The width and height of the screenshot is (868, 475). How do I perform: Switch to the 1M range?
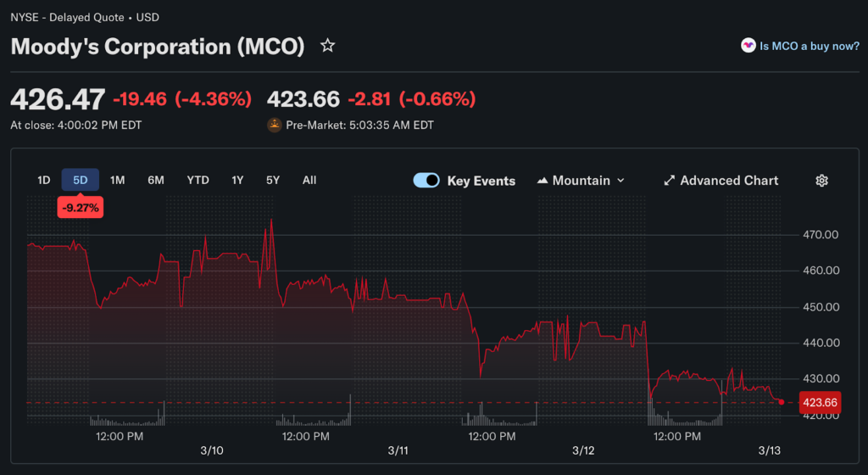[x=118, y=180]
